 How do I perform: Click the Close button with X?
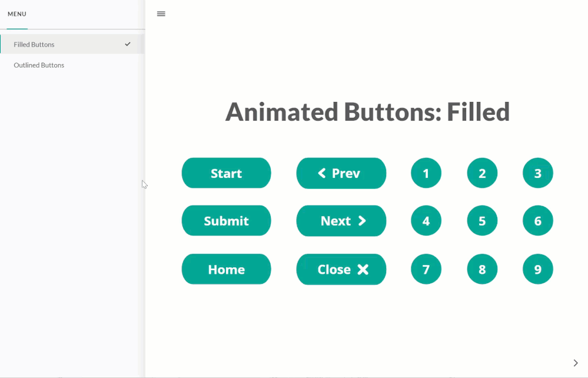pyautogui.click(x=341, y=269)
